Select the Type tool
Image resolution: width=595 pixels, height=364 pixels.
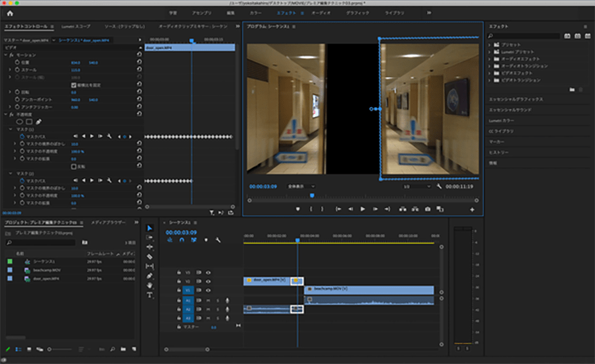149,295
